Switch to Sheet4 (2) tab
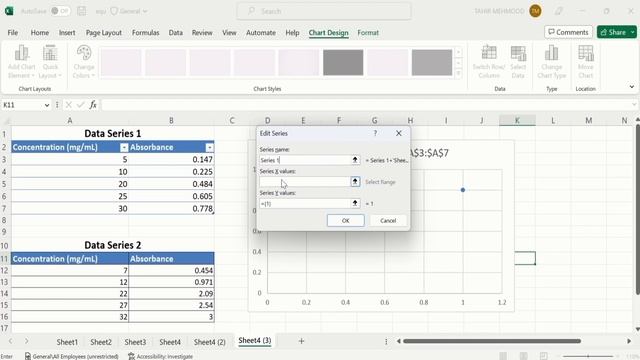 209,342
